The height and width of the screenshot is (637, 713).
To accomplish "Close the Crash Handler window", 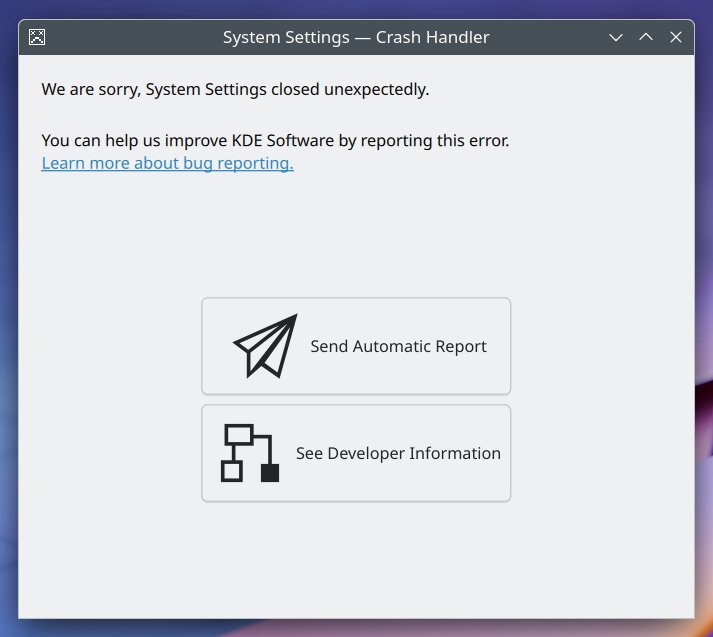I will click(x=676, y=37).
